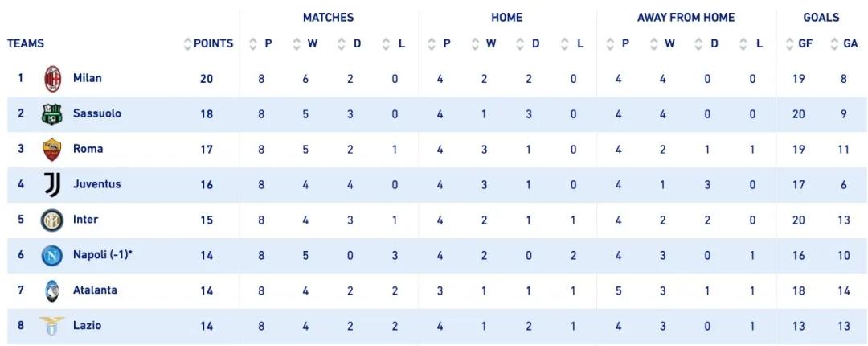
Task: Click the Lazio club crest icon
Action: pyautogui.click(x=52, y=326)
